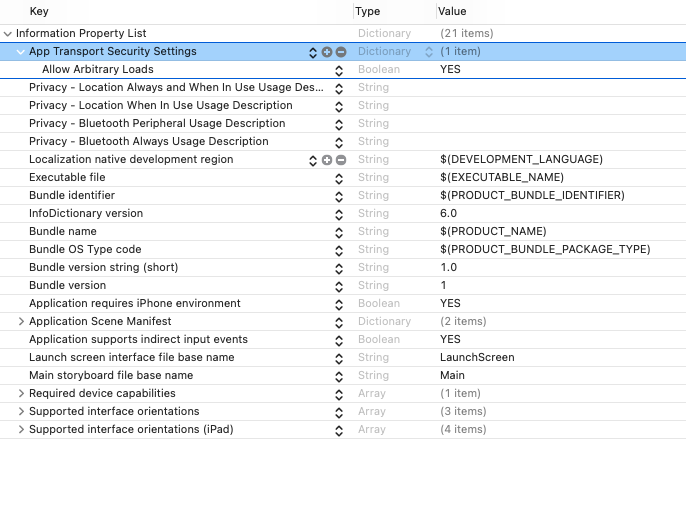Image resolution: width=686 pixels, height=521 pixels.
Task: Select the Boolean type of Allow Arbitrary Loads
Action: pyautogui.click(x=379, y=70)
